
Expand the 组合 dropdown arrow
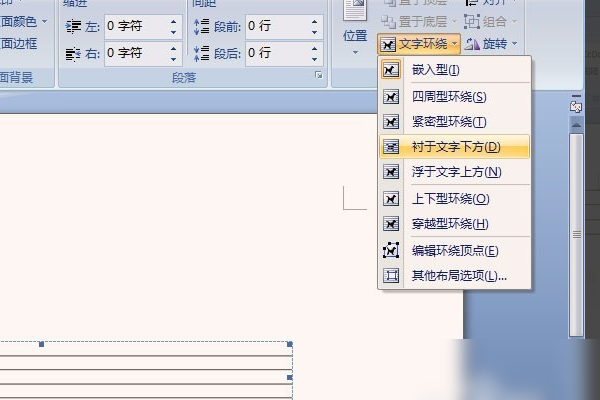514,22
